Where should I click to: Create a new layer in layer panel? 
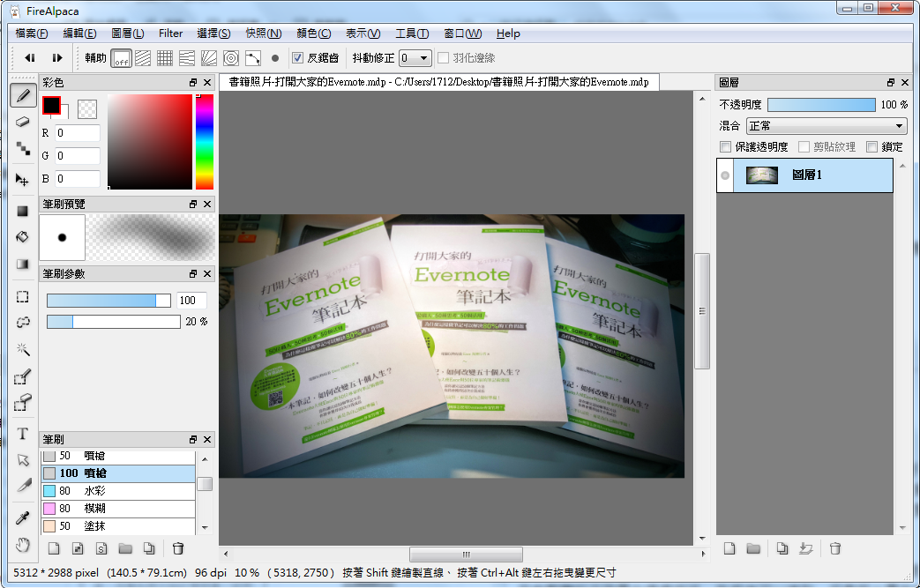pyautogui.click(x=729, y=548)
